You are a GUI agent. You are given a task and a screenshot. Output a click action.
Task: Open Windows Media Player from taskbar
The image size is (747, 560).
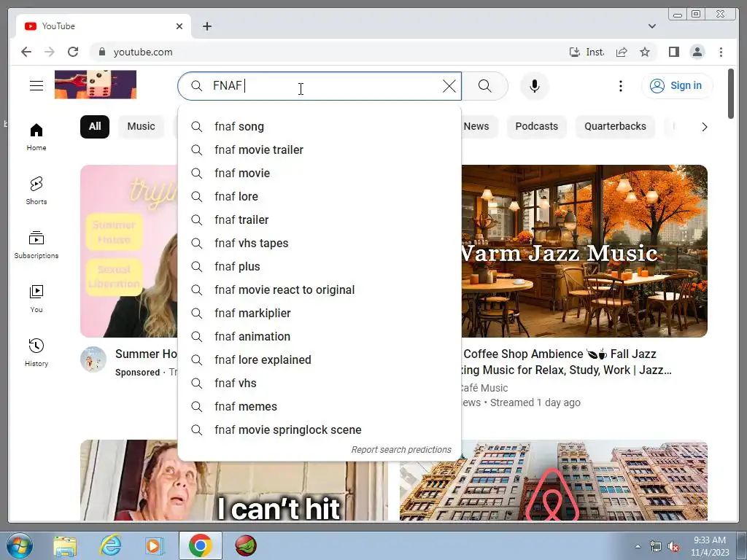(x=153, y=545)
